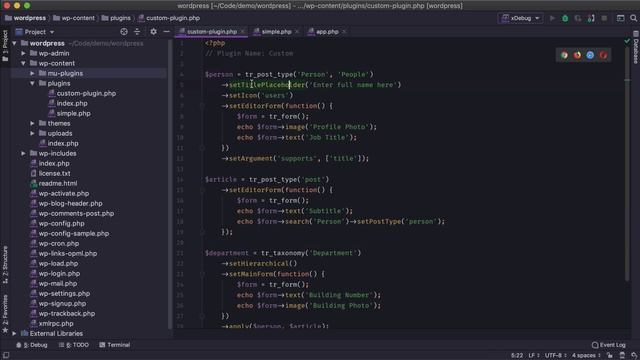
Task: Open file in Opera browser icon
Action: 603,55
